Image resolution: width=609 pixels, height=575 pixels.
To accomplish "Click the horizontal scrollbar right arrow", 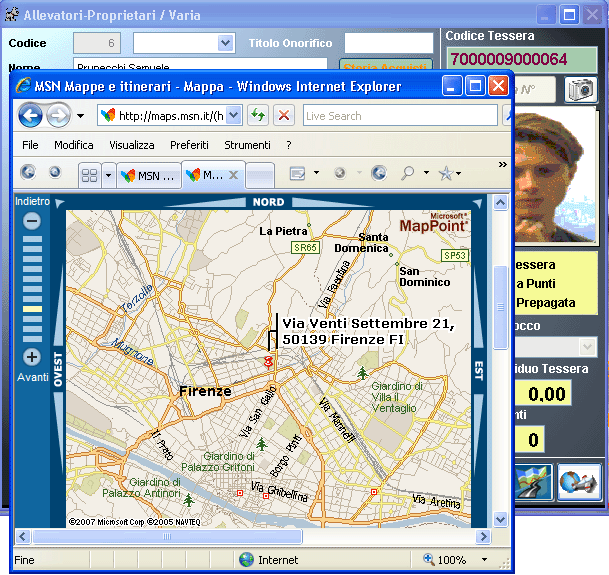I will click(x=483, y=537).
